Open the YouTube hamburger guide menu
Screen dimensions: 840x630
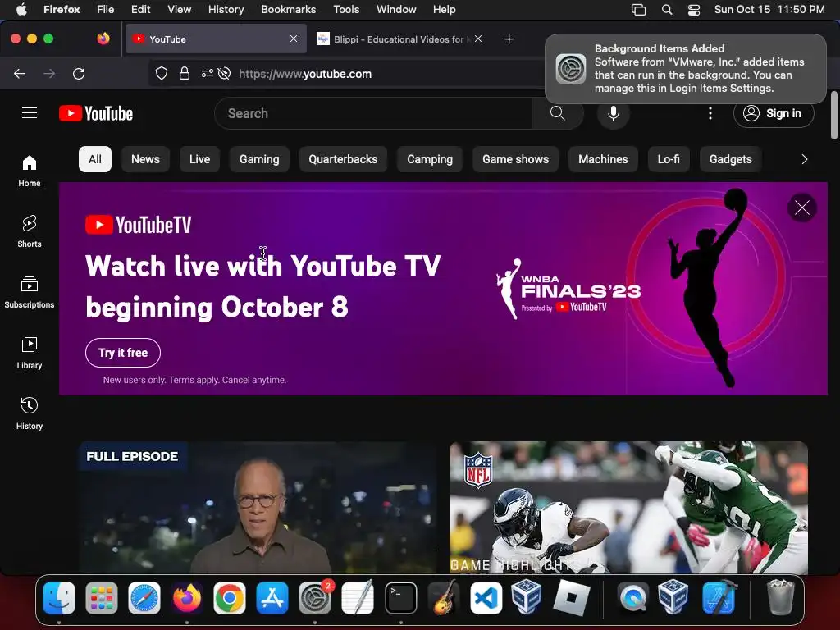[30, 113]
